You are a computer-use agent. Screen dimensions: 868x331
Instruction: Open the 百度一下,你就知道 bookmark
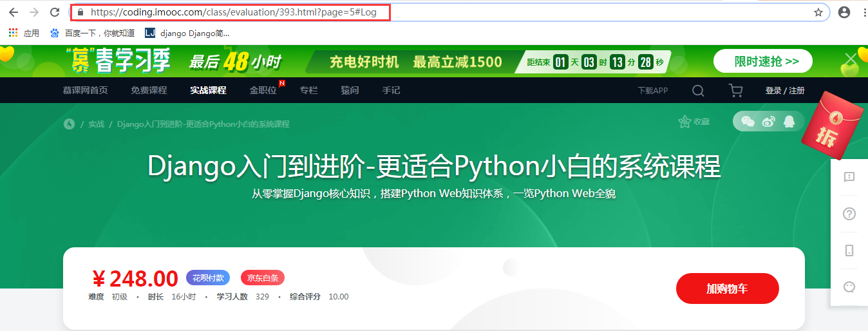(92, 33)
